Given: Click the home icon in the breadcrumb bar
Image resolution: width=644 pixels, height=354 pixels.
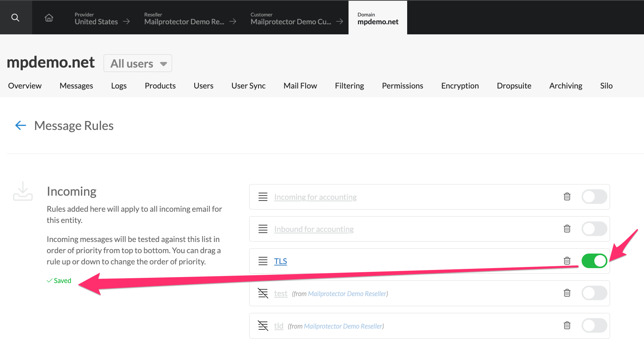Looking at the screenshot, I should [x=49, y=17].
